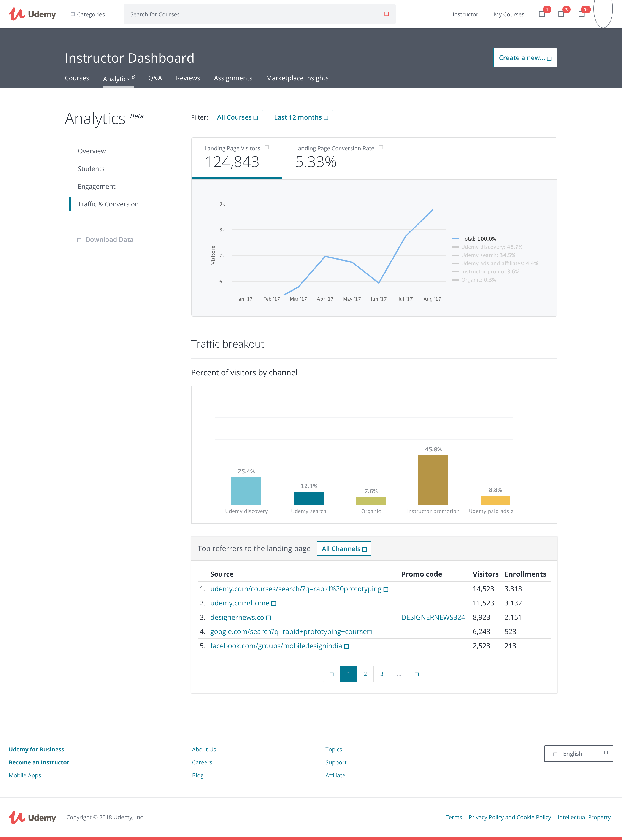Toggle Udemy discovery 48.7% series in legend
This screenshot has width=622, height=840.
click(x=488, y=247)
